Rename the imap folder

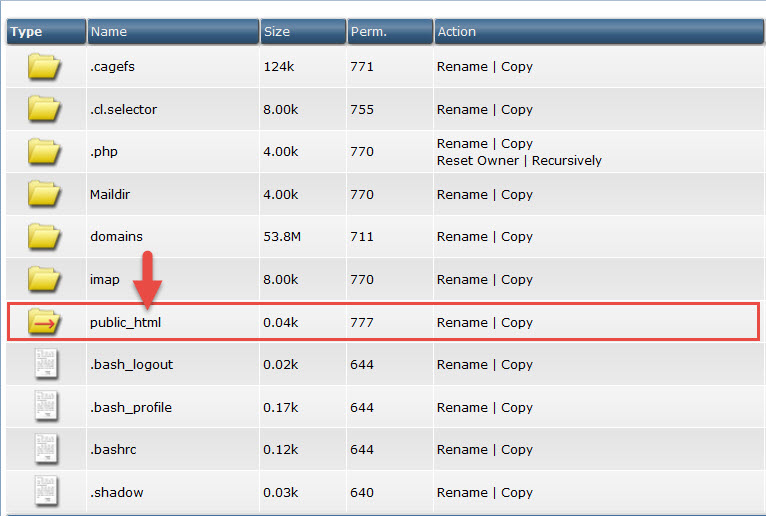[462, 279]
